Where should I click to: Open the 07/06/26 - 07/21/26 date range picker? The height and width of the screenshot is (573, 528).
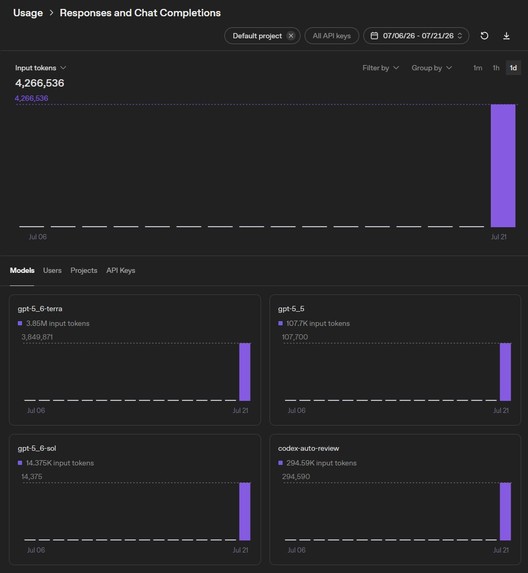click(x=416, y=36)
